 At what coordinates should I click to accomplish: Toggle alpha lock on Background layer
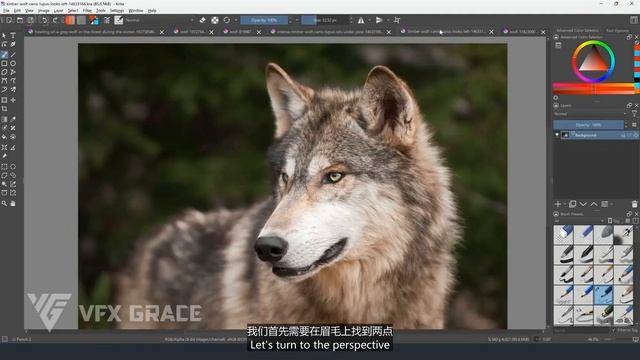pos(636,135)
